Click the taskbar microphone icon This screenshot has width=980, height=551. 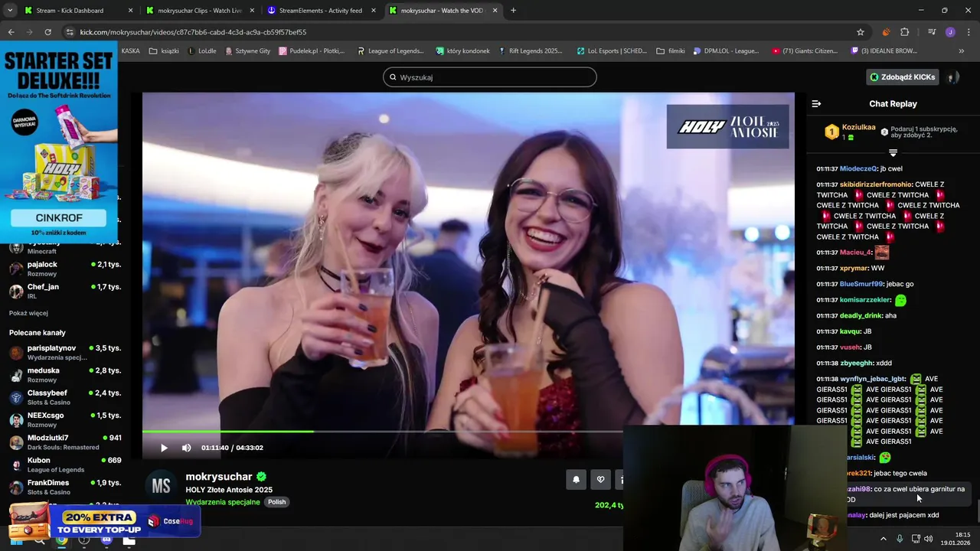pyautogui.click(x=900, y=539)
